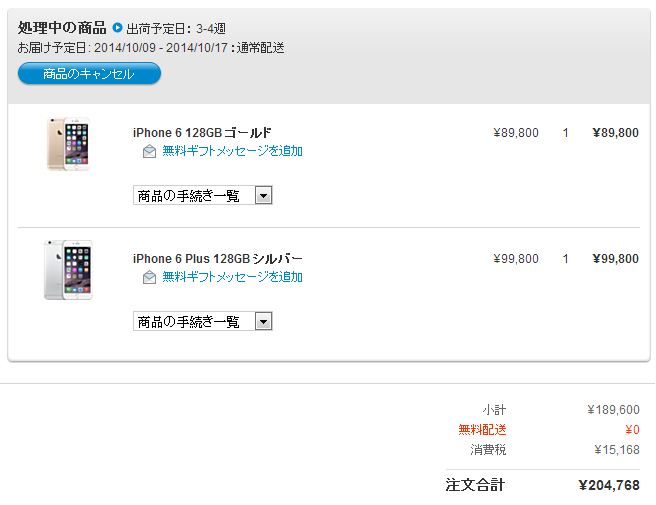This screenshot has width=656, height=505.
Task: Click the iPhone 6 128GB ゴールド product name
Action: click(x=202, y=133)
